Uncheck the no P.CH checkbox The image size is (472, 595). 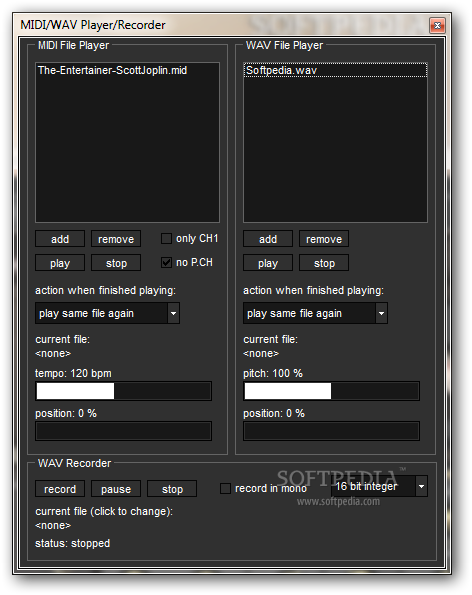pyautogui.click(x=166, y=262)
